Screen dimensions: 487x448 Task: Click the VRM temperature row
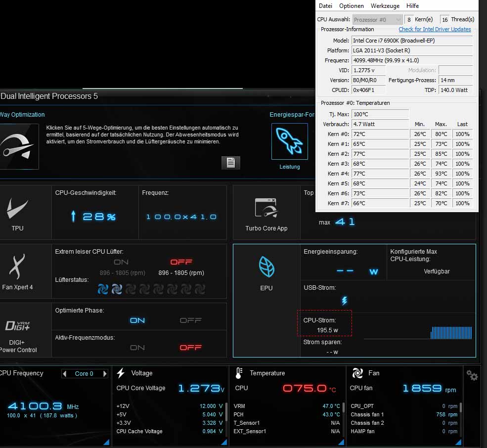click(x=287, y=406)
